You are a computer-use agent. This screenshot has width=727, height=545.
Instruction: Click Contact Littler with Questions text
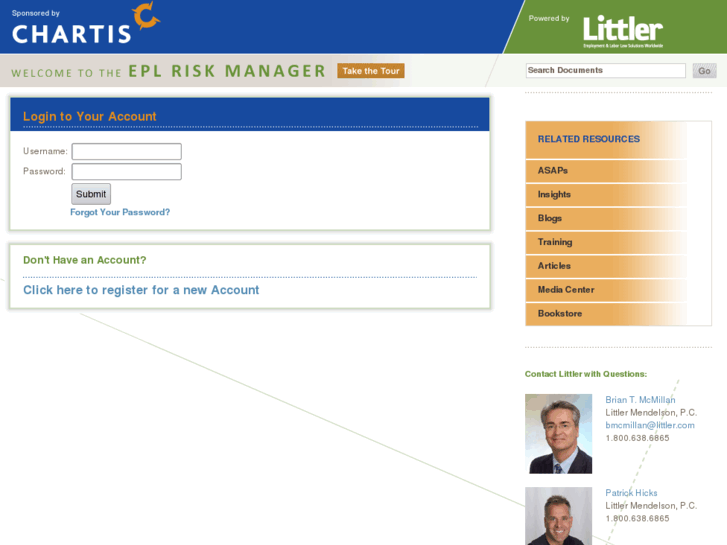[x=586, y=374]
